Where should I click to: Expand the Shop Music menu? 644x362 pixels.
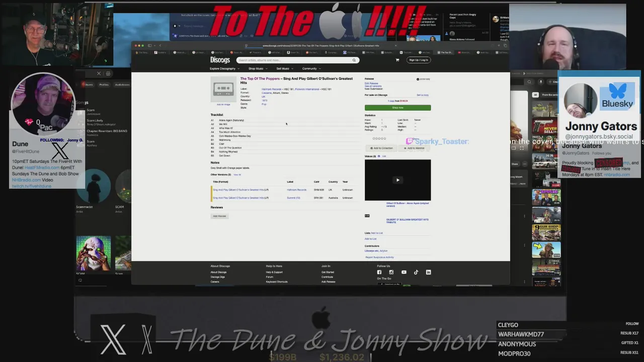tap(257, 68)
